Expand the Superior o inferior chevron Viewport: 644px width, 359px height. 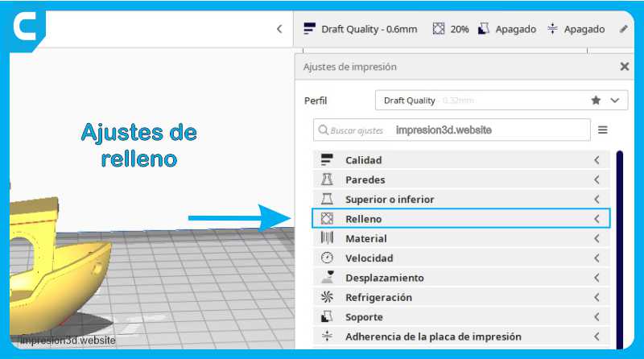pyautogui.click(x=597, y=199)
